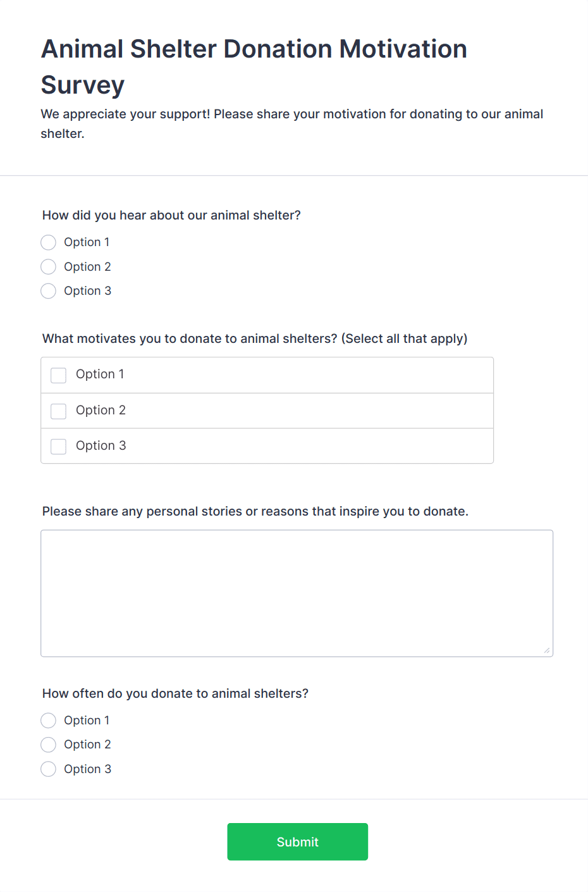
Task: Click the green Submit button
Action: [297, 841]
